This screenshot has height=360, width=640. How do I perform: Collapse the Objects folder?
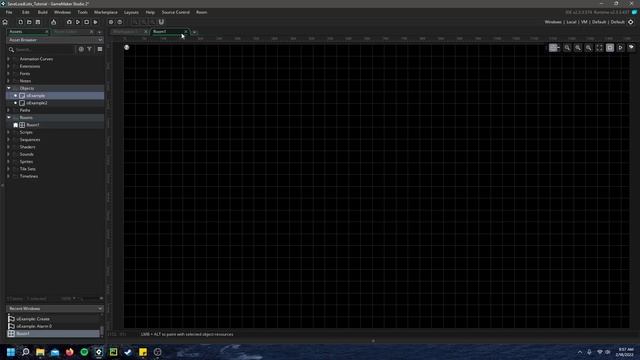(x=9, y=88)
